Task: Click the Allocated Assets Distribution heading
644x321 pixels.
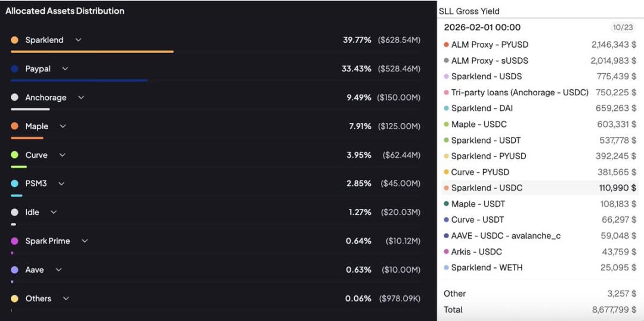Action: pos(65,11)
